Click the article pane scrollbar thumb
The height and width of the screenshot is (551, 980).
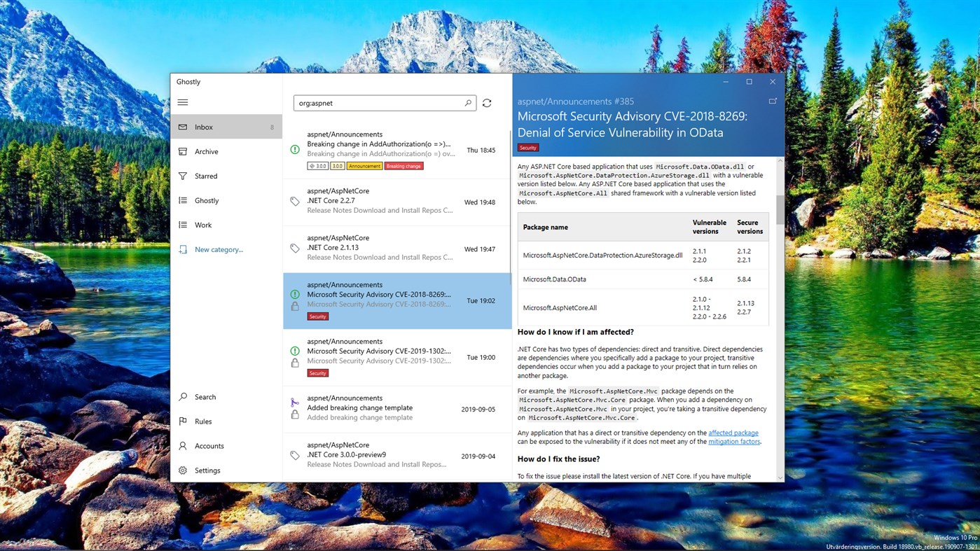click(x=780, y=209)
